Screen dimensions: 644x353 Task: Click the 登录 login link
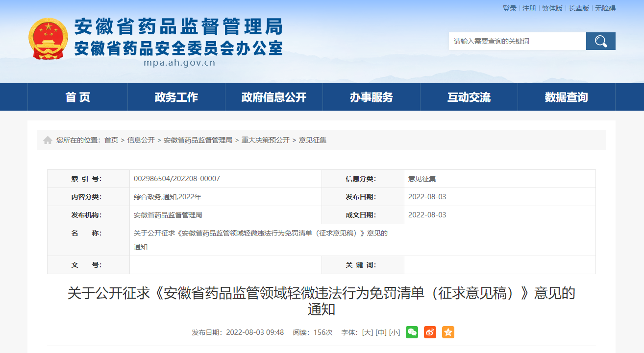coord(509,8)
